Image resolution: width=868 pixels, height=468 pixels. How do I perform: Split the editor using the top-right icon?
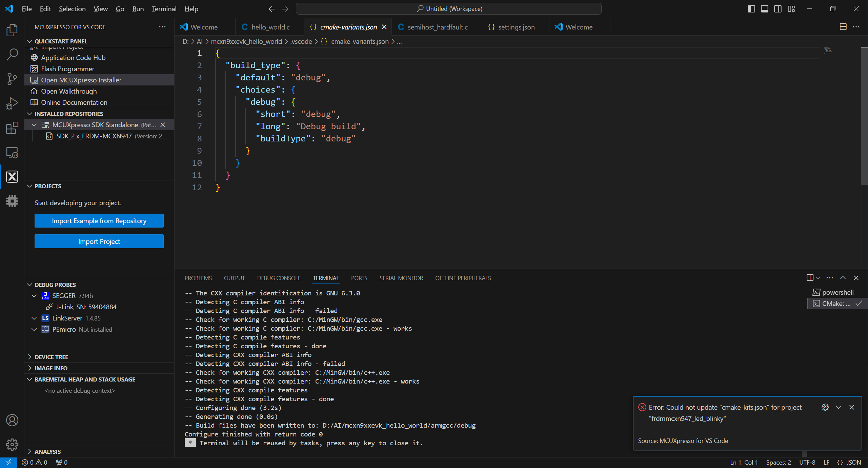843,26
